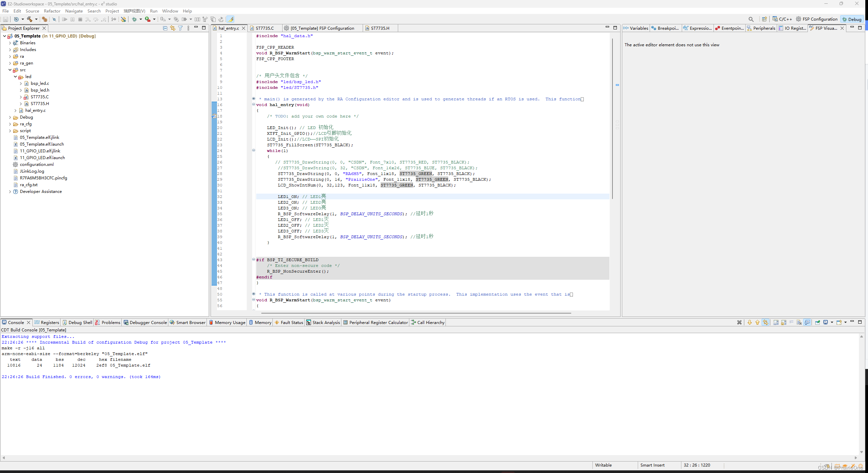This screenshot has height=473, width=868.
Task: Toggle Link with Editor in Project Explorer
Action: 173,28
